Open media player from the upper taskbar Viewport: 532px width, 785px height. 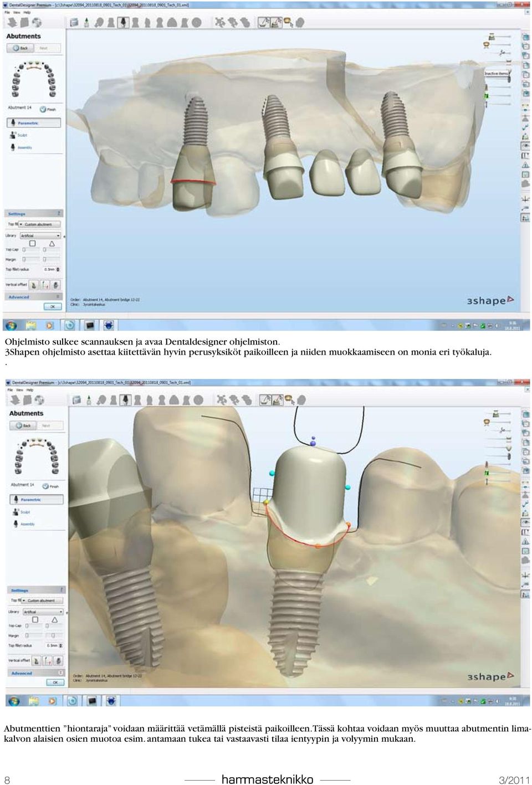tap(49, 325)
